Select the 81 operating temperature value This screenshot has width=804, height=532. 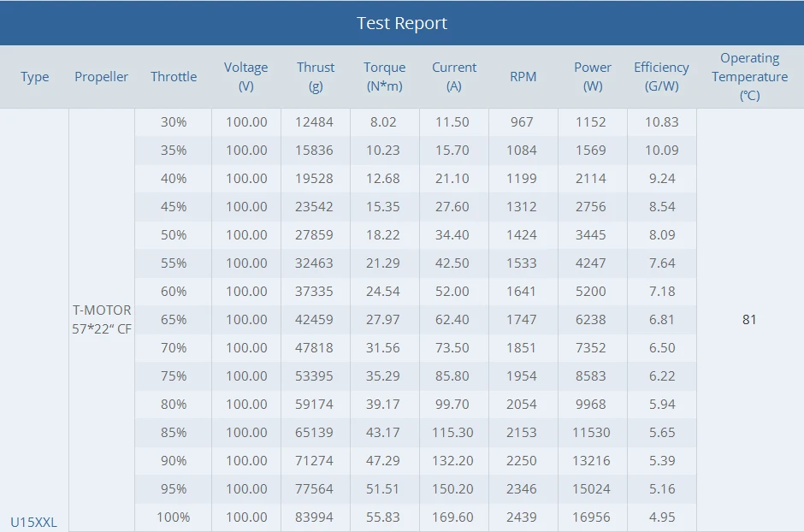click(x=749, y=319)
